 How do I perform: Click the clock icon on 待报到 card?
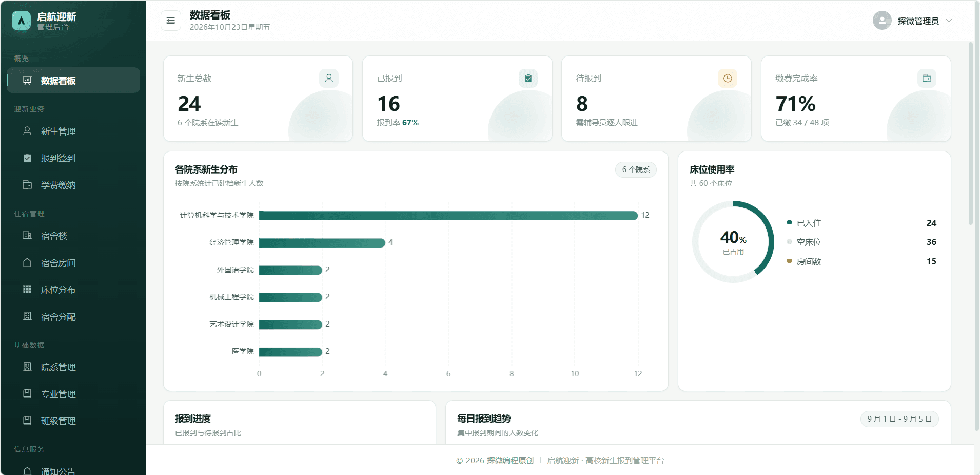(x=728, y=78)
